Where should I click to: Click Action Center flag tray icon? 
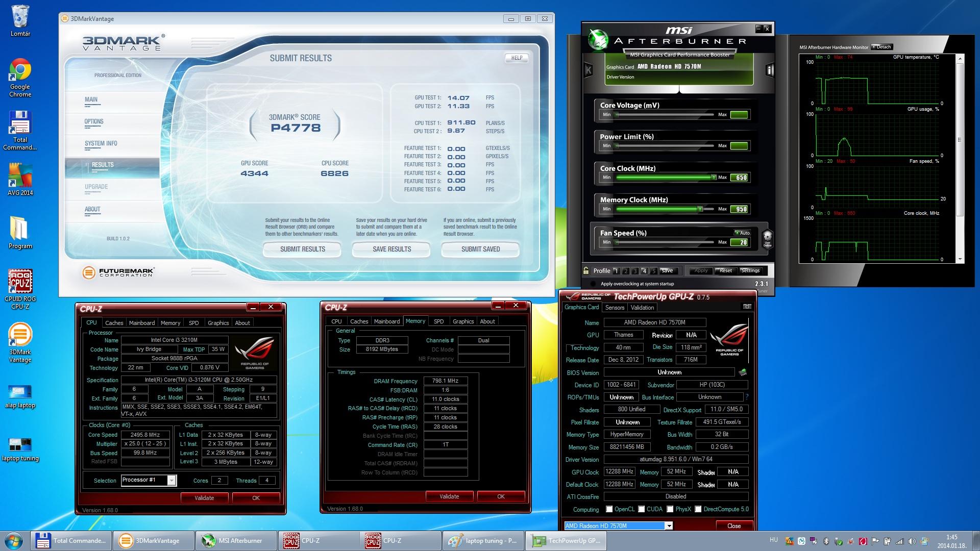[875, 541]
